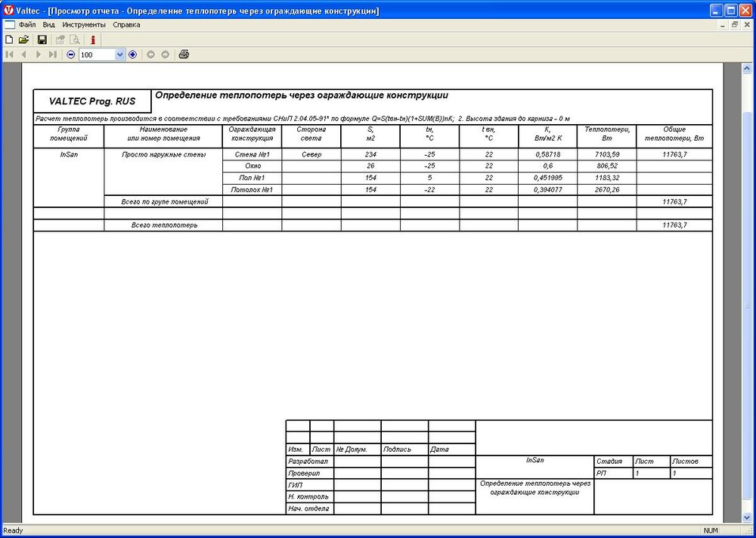Click the 'Потолок №1' table cell
Screen dimensions: 756x538
[x=253, y=190]
